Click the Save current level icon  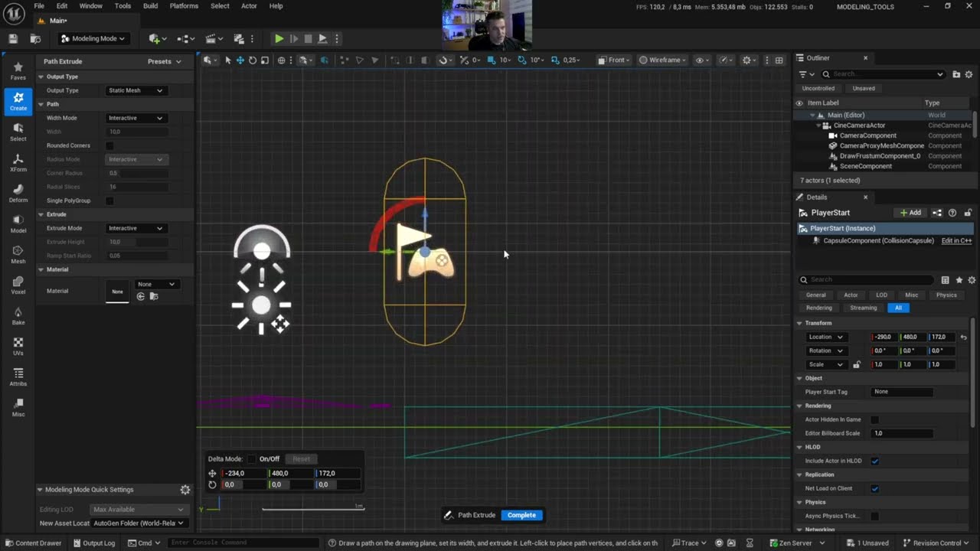13,38
